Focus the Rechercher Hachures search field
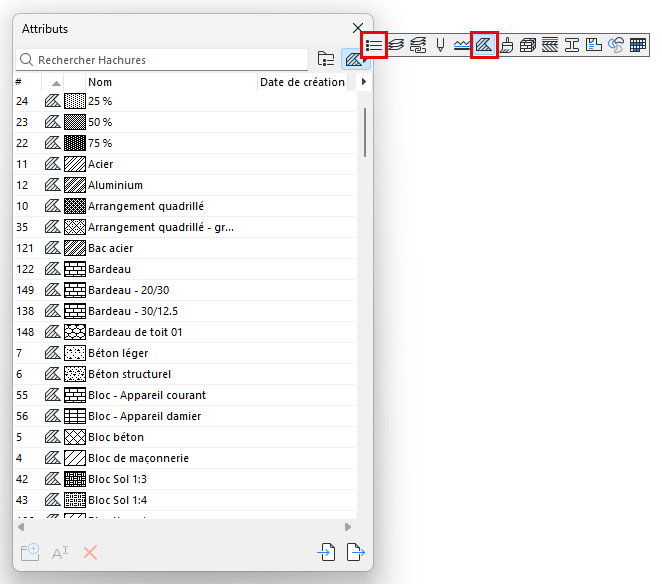The image size is (662, 584). (162, 60)
